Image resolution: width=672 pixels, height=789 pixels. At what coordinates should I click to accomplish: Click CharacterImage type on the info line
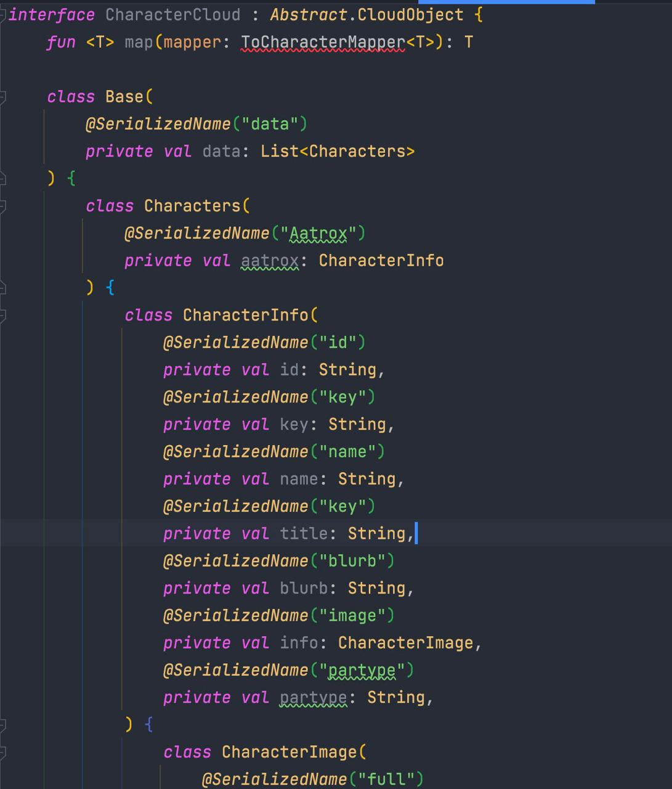click(405, 643)
